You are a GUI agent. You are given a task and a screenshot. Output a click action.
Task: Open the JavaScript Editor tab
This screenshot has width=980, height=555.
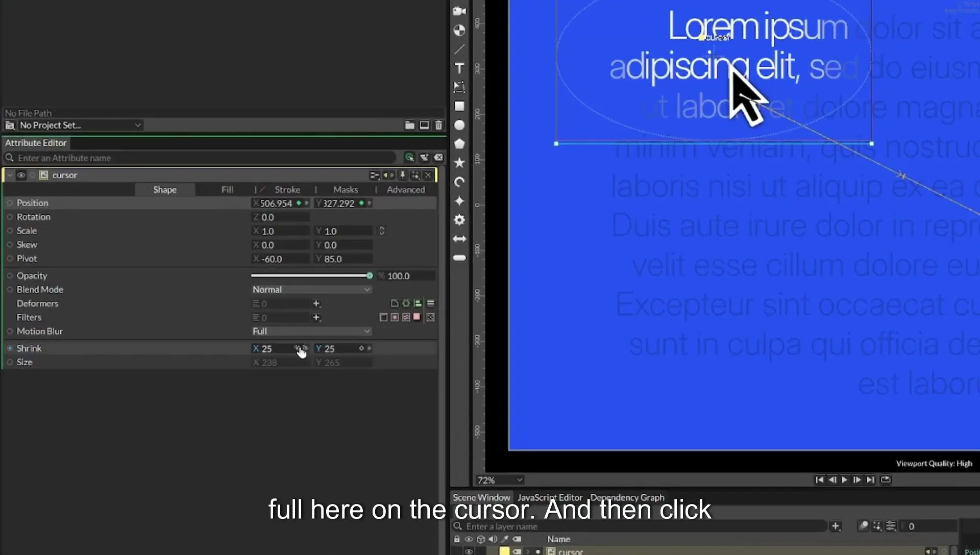coord(550,497)
